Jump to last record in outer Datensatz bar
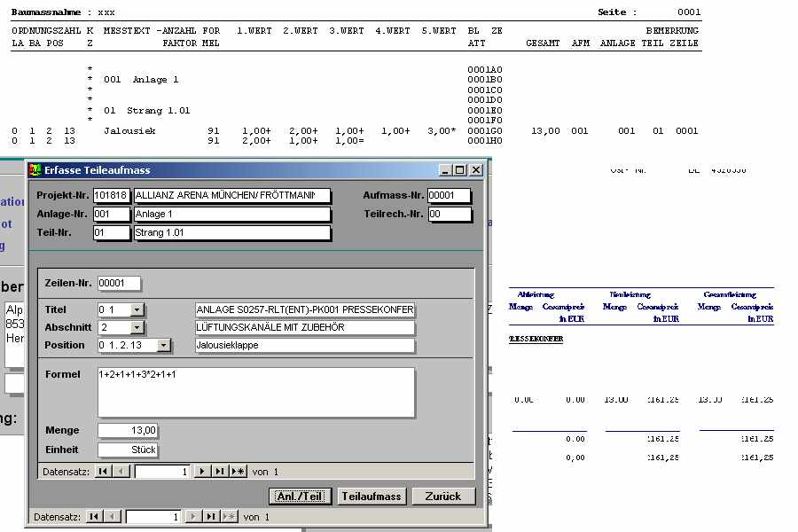The height and width of the screenshot is (532, 798). [211, 516]
